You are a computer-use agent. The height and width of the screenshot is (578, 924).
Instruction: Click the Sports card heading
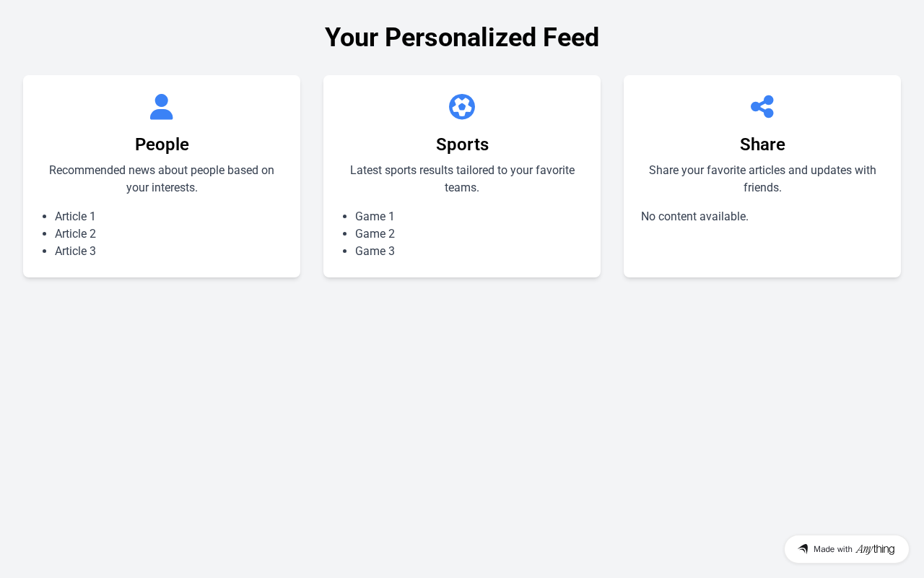pyautogui.click(x=462, y=144)
